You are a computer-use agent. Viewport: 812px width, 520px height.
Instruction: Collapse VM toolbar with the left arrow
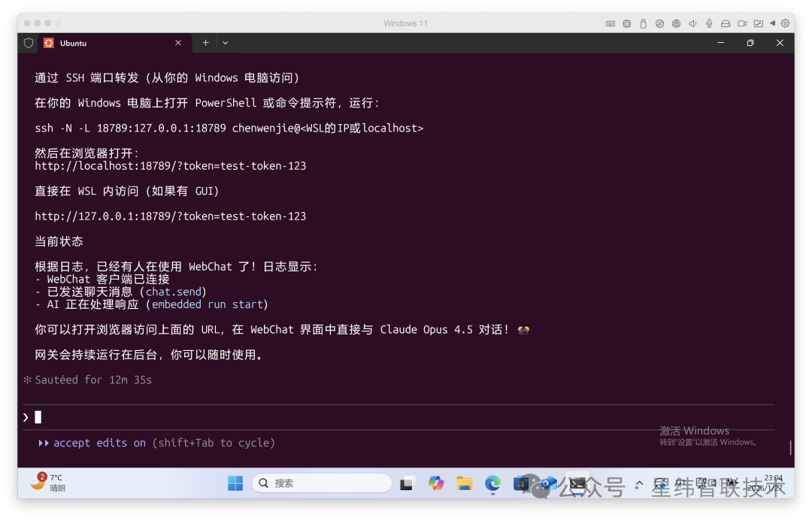[772, 23]
